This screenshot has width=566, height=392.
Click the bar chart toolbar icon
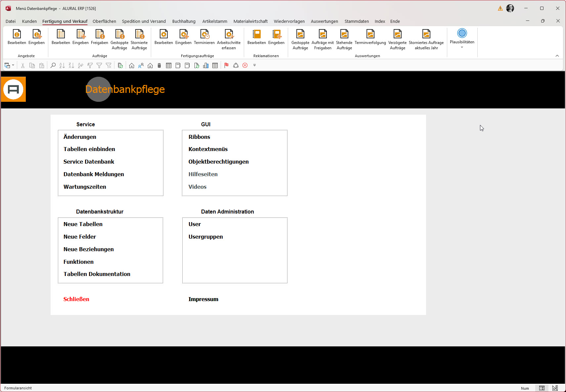tap(206, 65)
